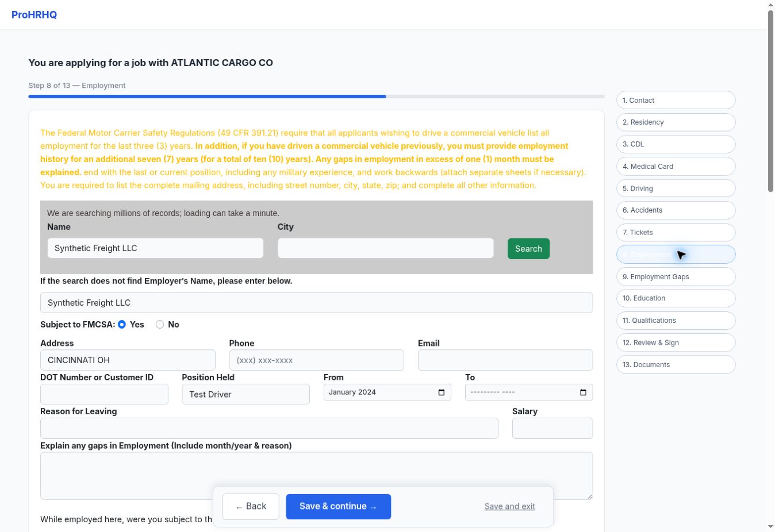Viewport: 775px width, 532px height.
Task: Click the heading 'You are applying for a job with ATLANTIC CARGO CO'
Action: pos(151,63)
